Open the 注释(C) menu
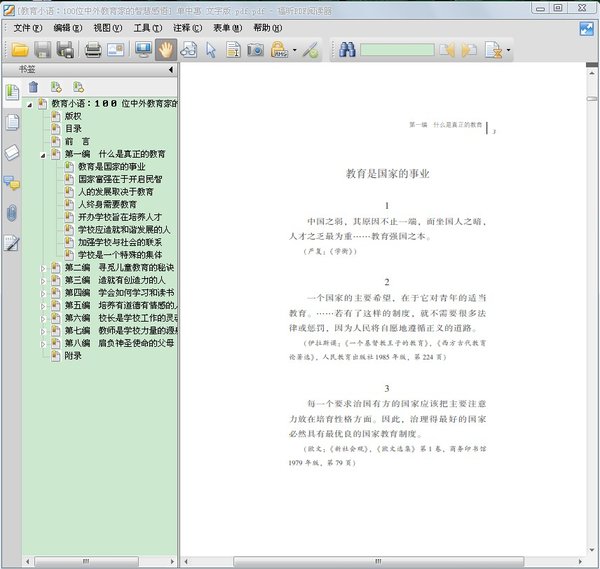Viewport: 600px width, 569px height. click(x=188, y=28)
